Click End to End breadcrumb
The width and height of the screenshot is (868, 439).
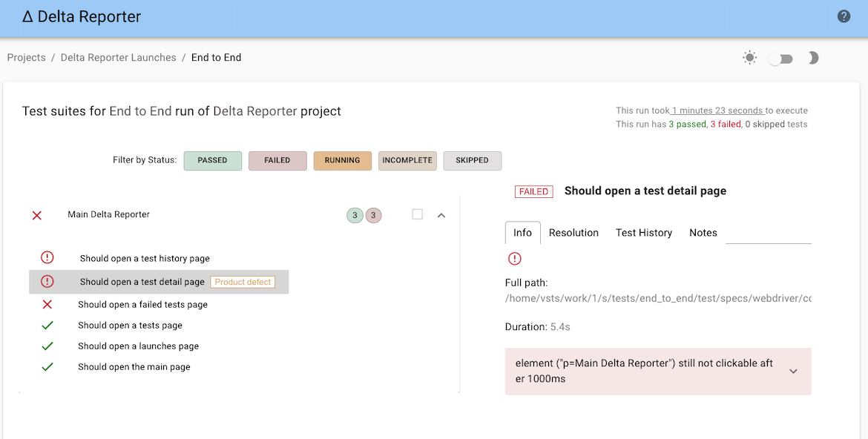click(217, 58)
